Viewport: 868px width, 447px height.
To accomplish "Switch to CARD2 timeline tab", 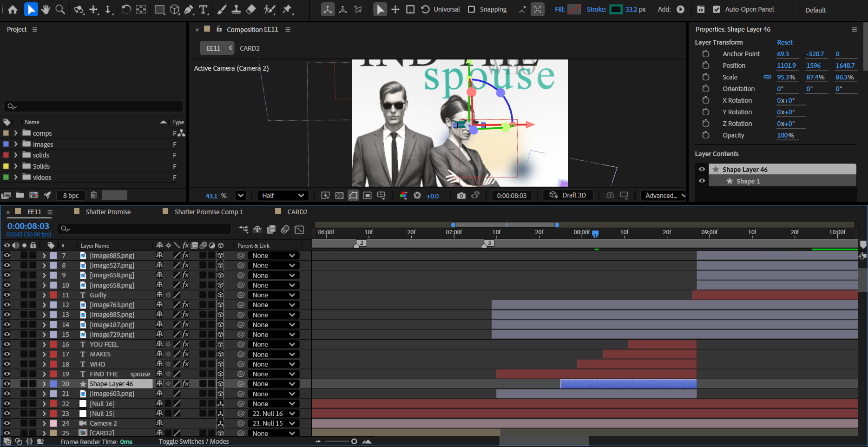I will 297,212.
